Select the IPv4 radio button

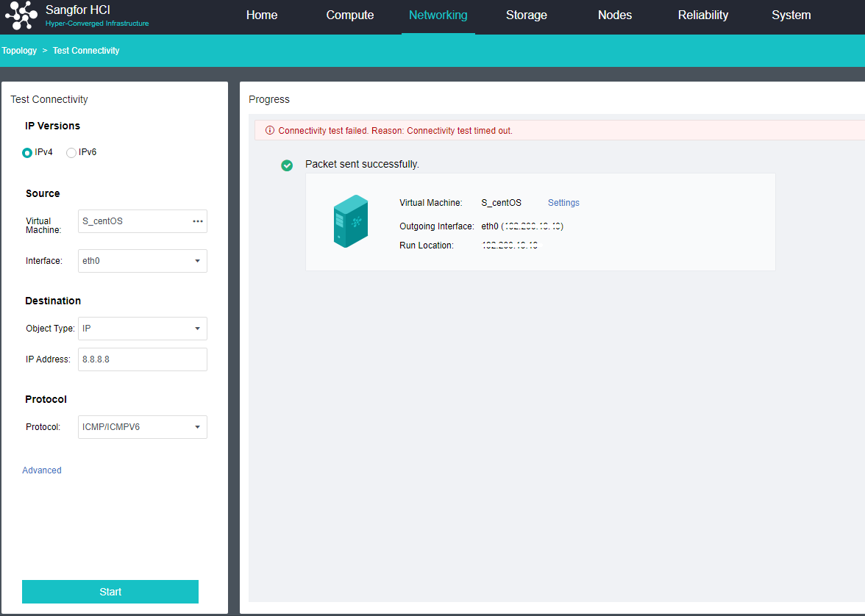27,153
